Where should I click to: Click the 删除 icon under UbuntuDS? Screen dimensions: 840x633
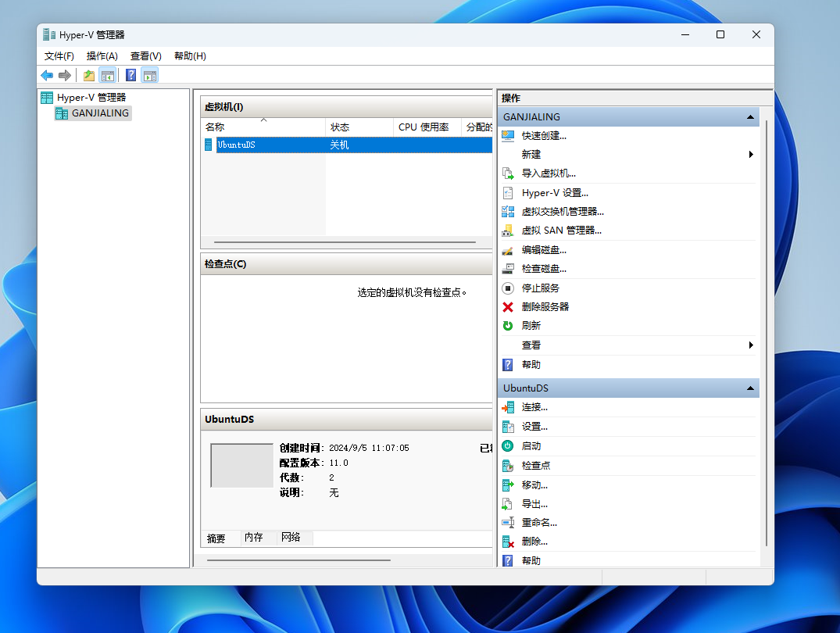pyautogui.click(x=508, y=542)
